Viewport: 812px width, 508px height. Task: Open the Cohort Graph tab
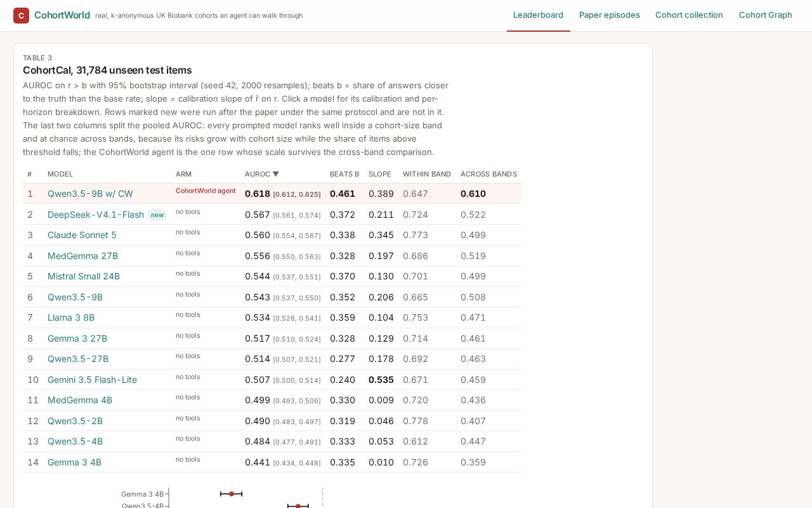(x=765, y=15)
